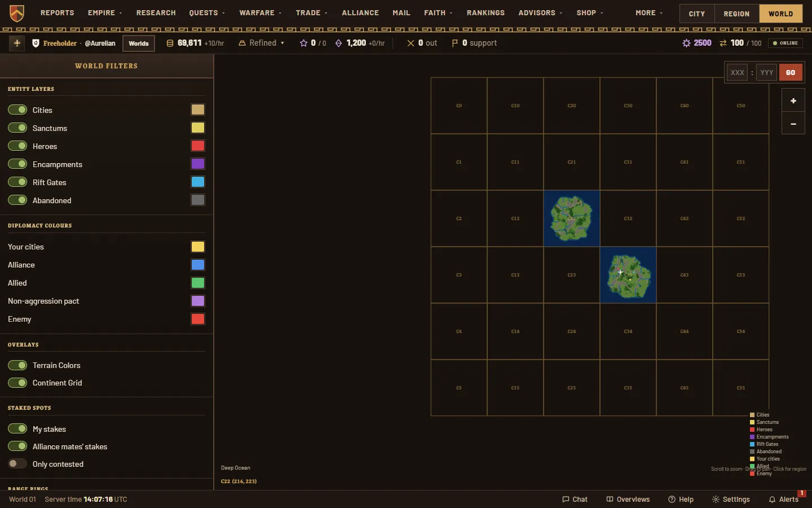Viewport: 812px width, 508px height.
Task: Expand the Refined resource dropdown
Action: pos(261,43)
